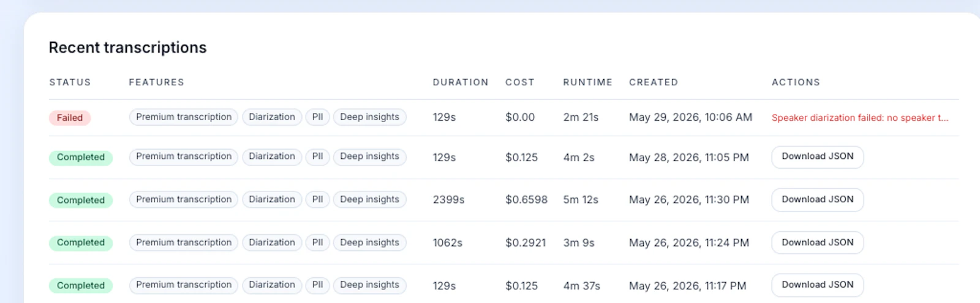This screenshot has width=980, height=303.
Task: Click the $0.6598 cost value
Action: (x=526, y=200)
